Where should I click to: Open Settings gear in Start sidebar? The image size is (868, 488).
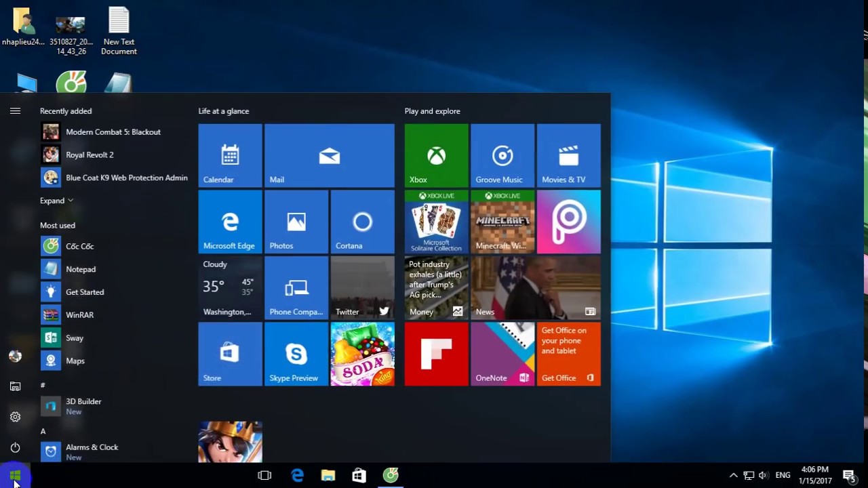point(15,417)
